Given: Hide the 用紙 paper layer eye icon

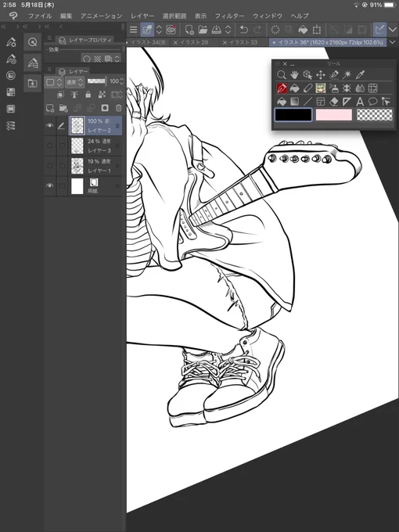Looking at the screenshot, I should coord(49,185).
